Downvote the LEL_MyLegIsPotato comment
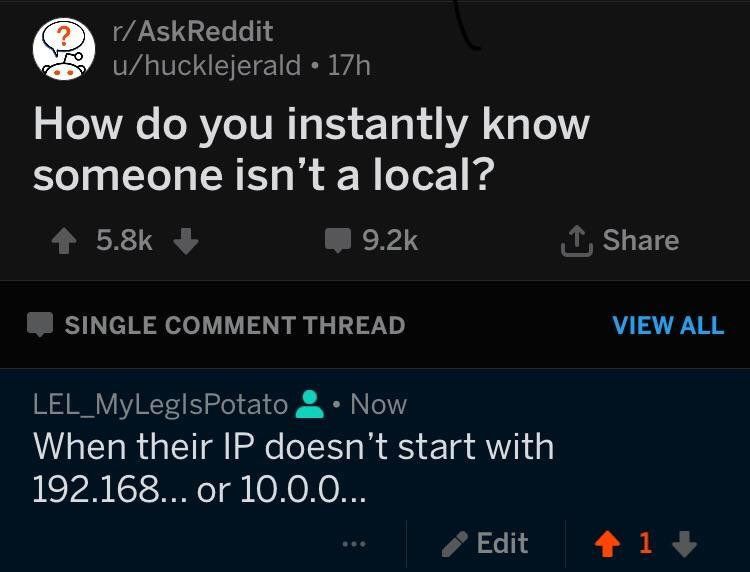This screenshot has height=572, width=750. tap(685, 544)
